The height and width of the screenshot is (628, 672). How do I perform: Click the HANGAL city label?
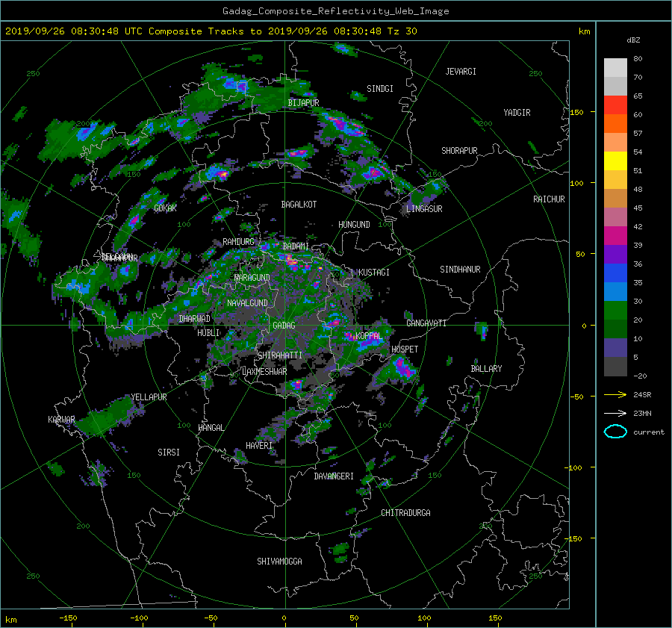pyautogui.click(x=211, y=428)
